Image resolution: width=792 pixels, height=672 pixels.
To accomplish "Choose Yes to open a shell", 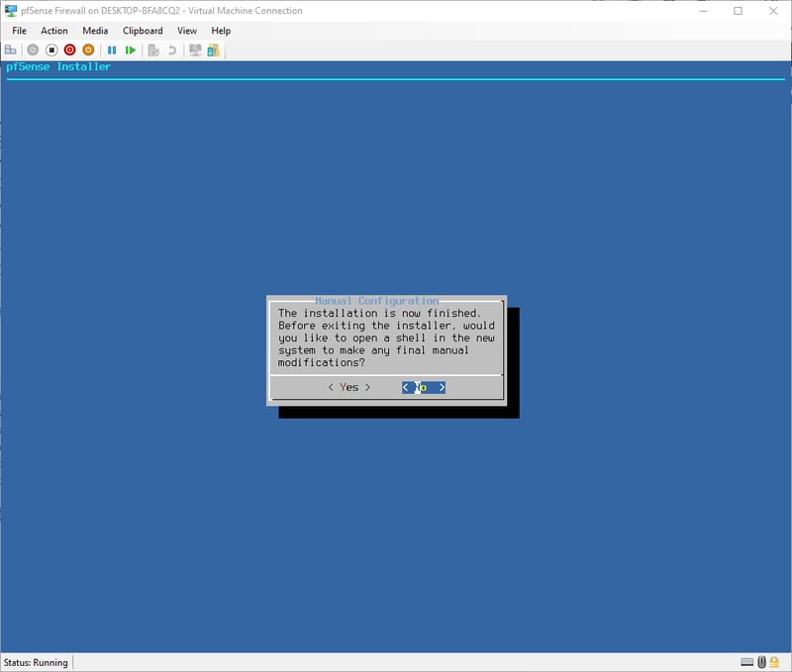I will pos(348,388).
